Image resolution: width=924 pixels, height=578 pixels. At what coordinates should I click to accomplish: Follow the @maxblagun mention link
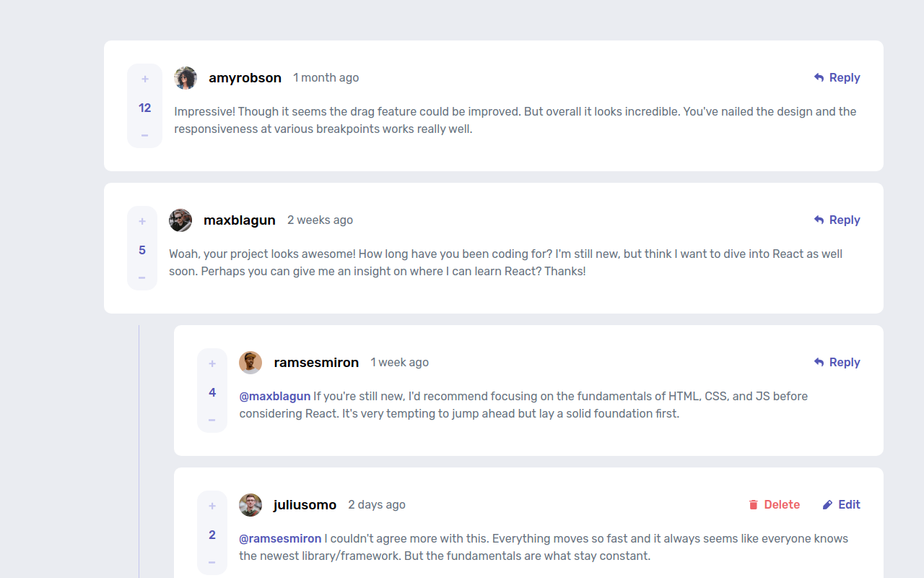click(x=275, y=396)
